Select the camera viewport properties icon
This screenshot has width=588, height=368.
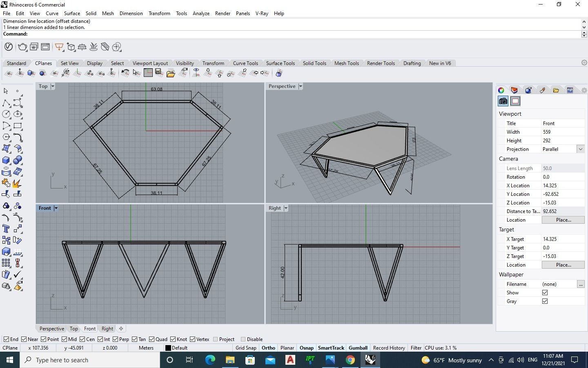click(503, 101)
